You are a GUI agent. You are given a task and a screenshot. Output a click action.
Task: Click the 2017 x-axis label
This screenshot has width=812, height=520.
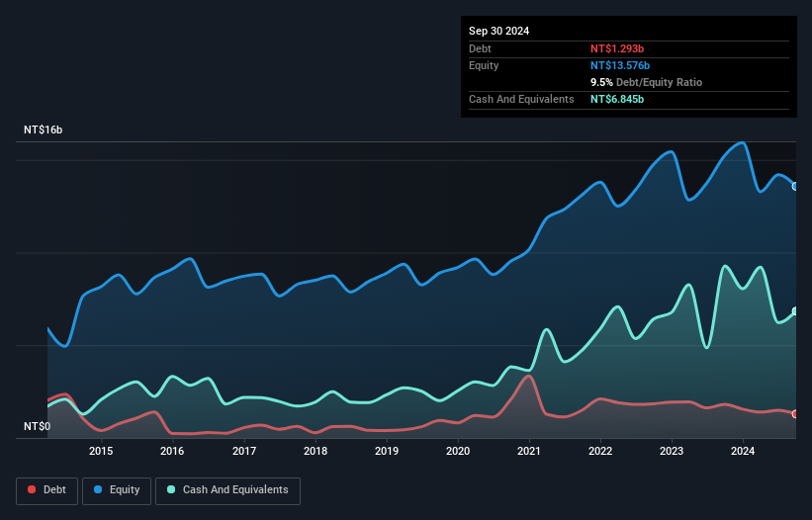coord(244,451)
